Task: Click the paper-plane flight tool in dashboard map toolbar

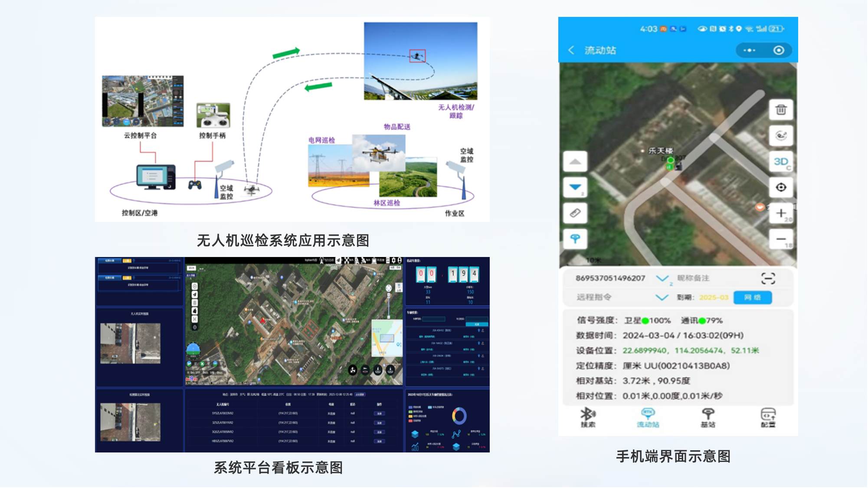Action: [x=195, y=295]
